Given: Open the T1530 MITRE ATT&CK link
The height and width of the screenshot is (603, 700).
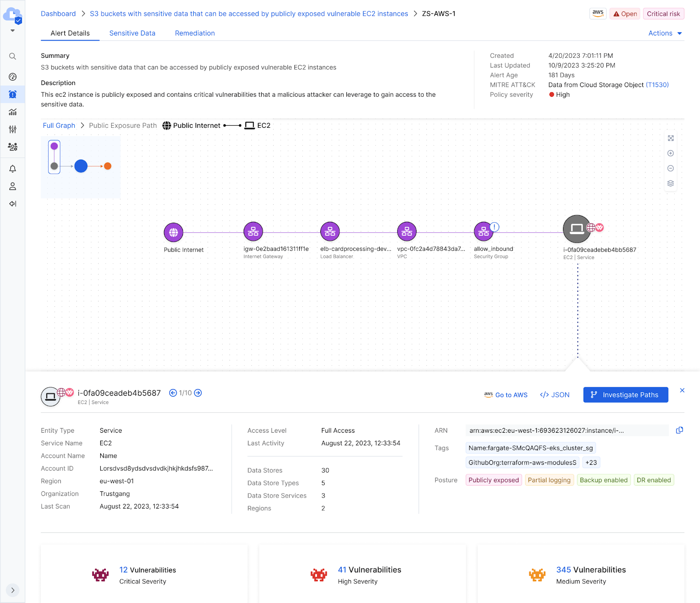Looking at the screenshot, I should click(x=657, y=85).
